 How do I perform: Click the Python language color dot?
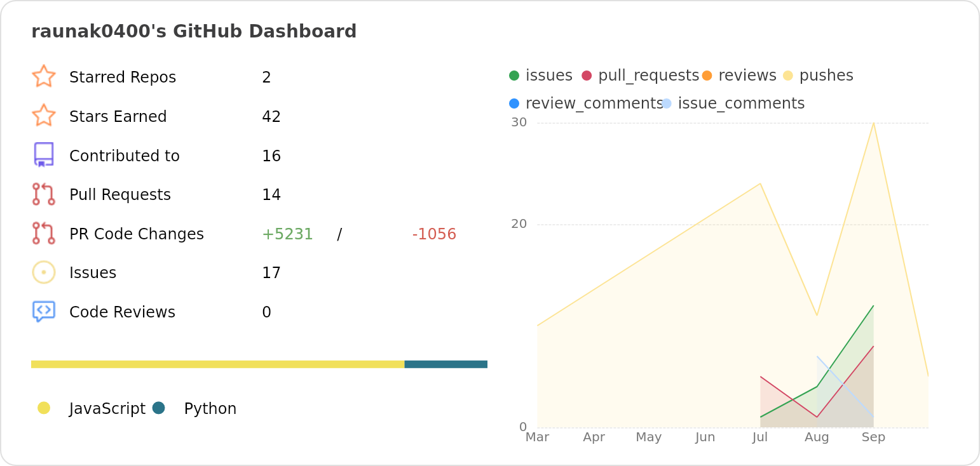[x=159, y=408]
